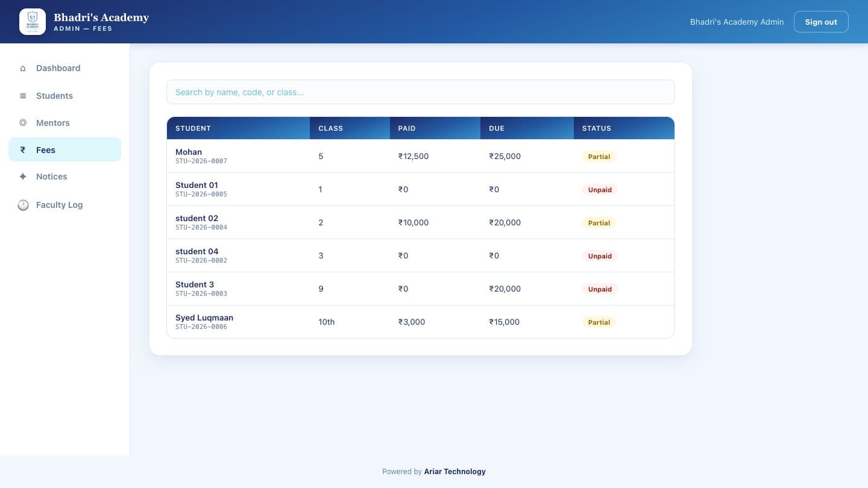
Task: Click the Partial badge in student 02 row
Action: tap(599, 223)
